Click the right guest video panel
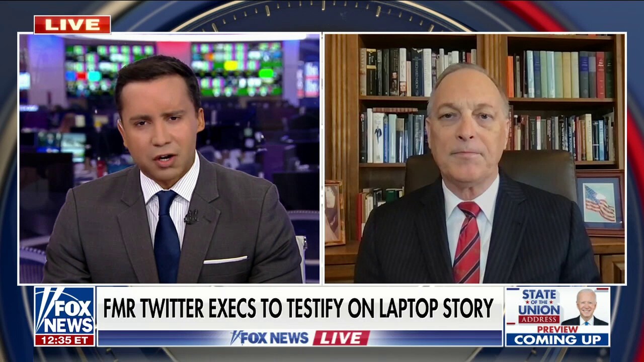644x362 pixels. pos(474,158)
